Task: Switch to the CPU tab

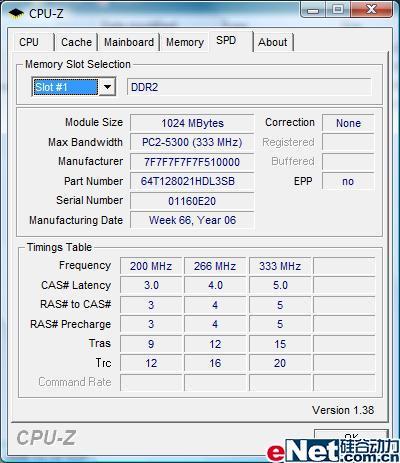Action: point(34,42)
